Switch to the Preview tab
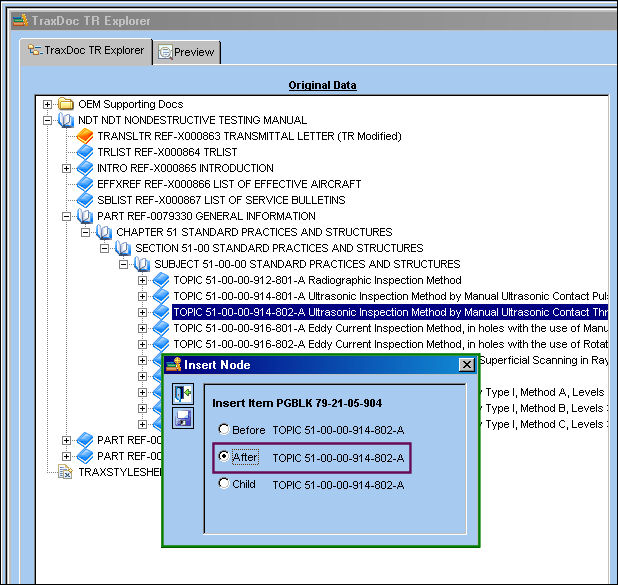This screenshot has width=618, height=585. tap(187, 52)
